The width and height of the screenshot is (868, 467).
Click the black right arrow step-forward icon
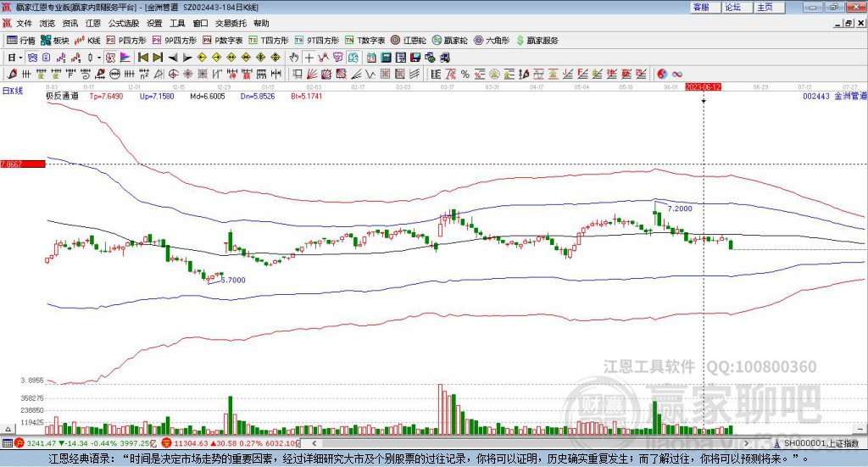pyautogui.click(x=187, y=58)
